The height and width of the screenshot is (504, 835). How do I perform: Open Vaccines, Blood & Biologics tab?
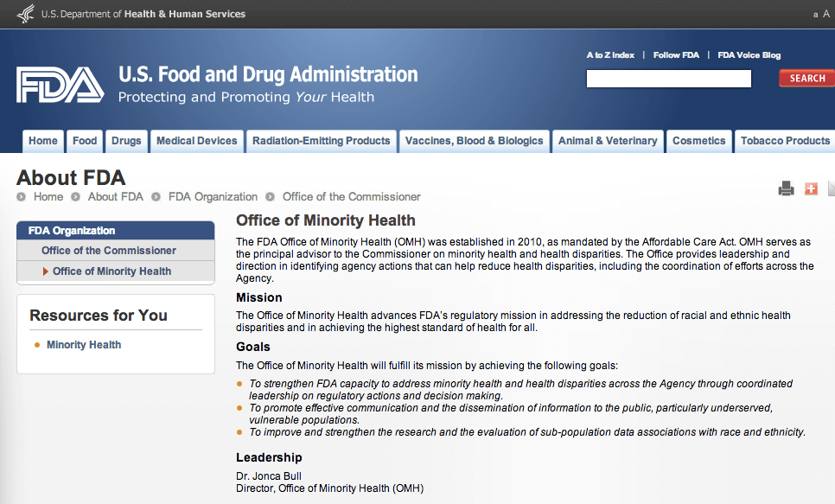point(474,141)
